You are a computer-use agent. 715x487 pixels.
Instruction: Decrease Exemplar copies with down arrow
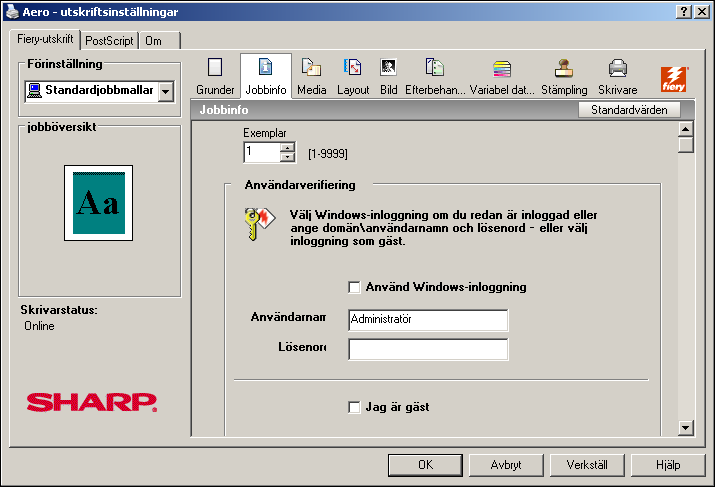pyautogui.click(x=287, y=157)
